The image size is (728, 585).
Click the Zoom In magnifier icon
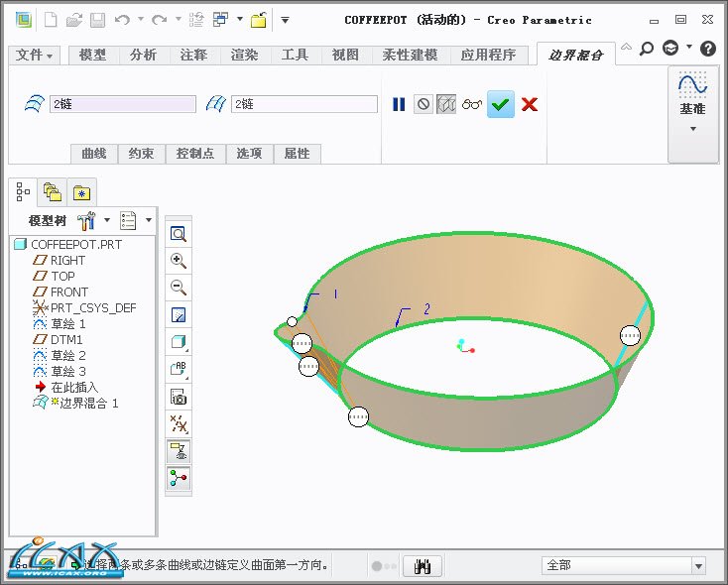[x=180, y=261]
